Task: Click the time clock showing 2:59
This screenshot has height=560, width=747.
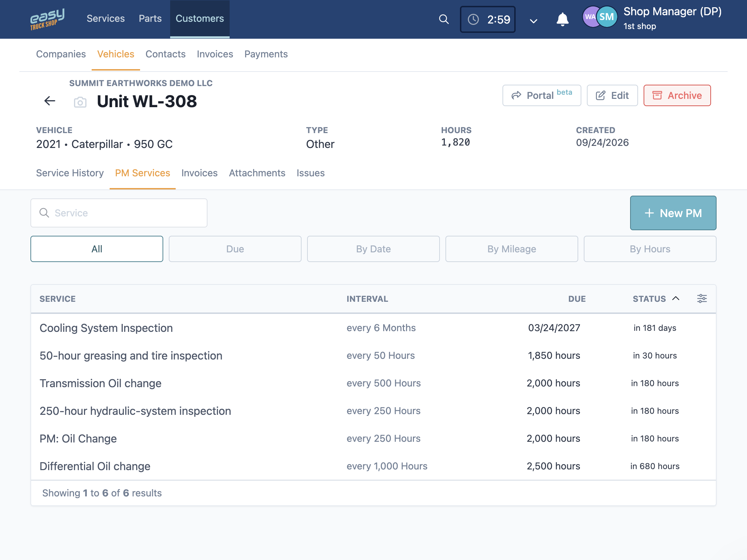Action: (488, 19)
